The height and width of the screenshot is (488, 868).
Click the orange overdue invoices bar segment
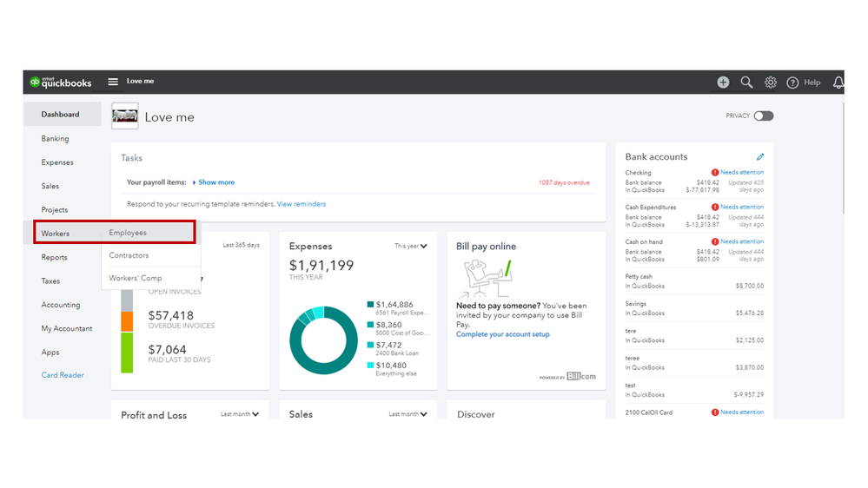click(x=127, y=321)
